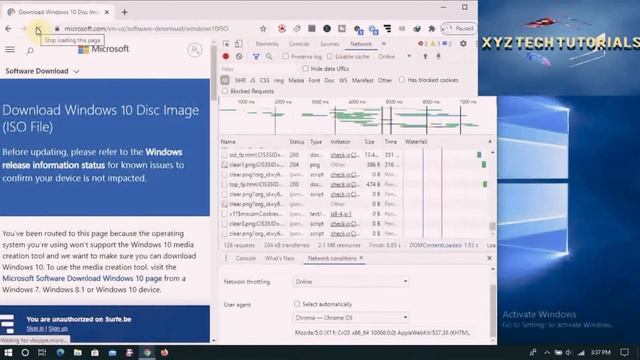Open the Microsoft hamburger menu
Image resolution: width=640 pixels, height=360 pixels.
(10, 50)
